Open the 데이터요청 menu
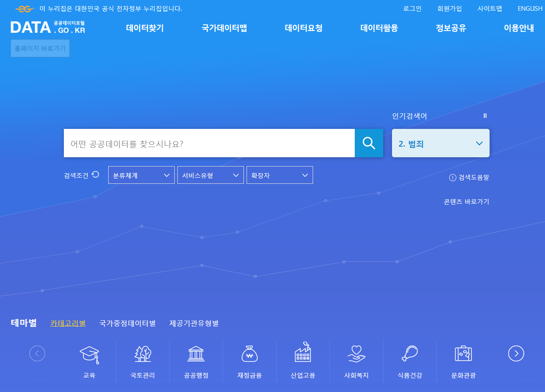The image size is (545, 392). pos(304,28)
